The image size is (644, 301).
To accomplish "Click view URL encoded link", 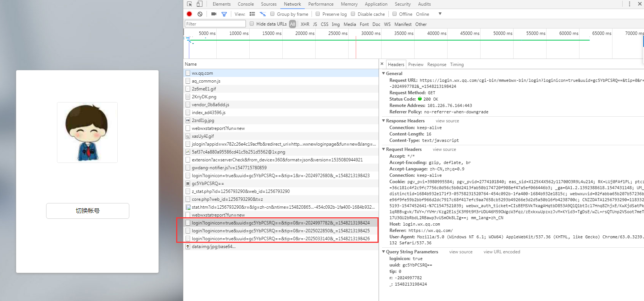I will [502, 252].
